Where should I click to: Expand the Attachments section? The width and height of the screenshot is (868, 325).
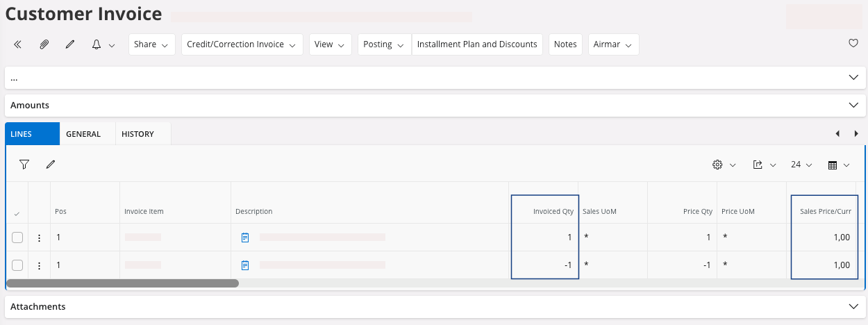click(x=853, y=306)
